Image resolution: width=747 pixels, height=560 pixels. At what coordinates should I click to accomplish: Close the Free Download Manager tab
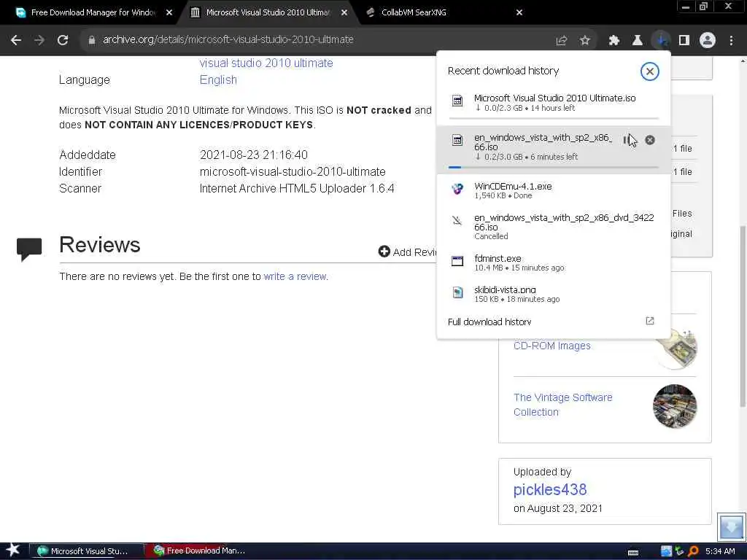[x=169, y=12]
